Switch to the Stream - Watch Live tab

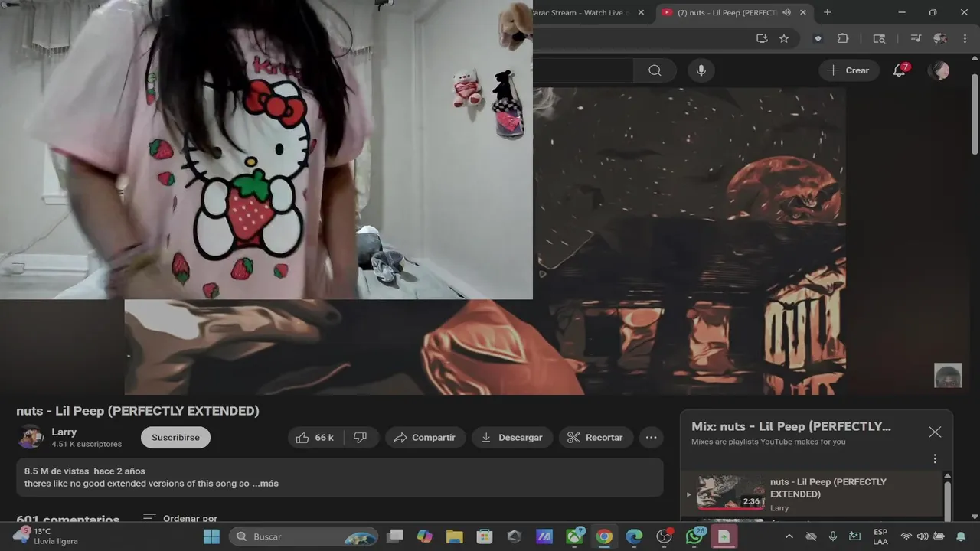[580, 12]
